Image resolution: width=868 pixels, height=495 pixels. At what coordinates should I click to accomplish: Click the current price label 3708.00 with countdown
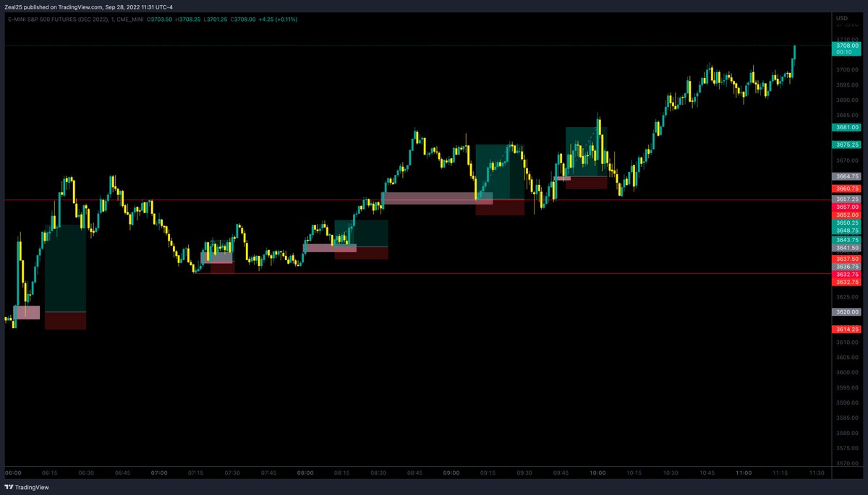coord(846,48)
